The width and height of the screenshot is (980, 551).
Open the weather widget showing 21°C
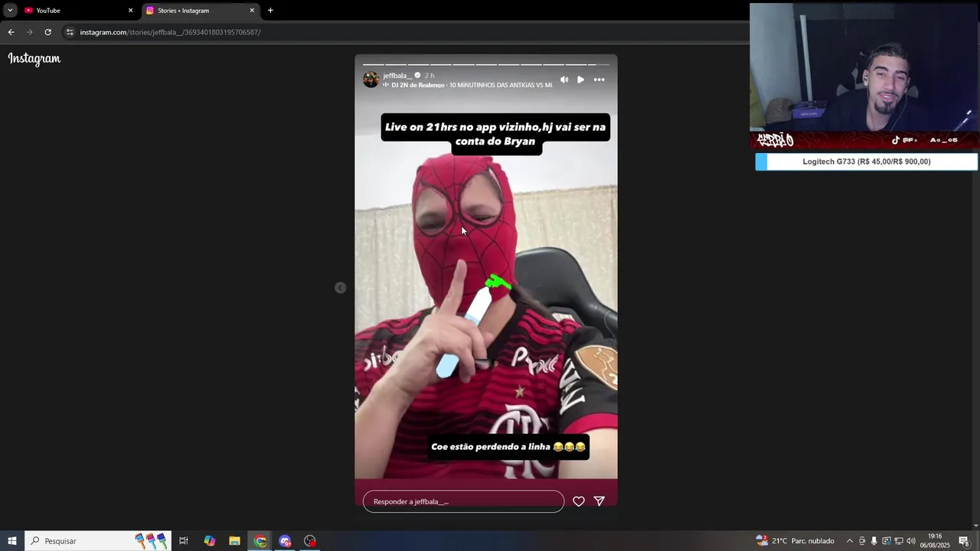(795, 541)
